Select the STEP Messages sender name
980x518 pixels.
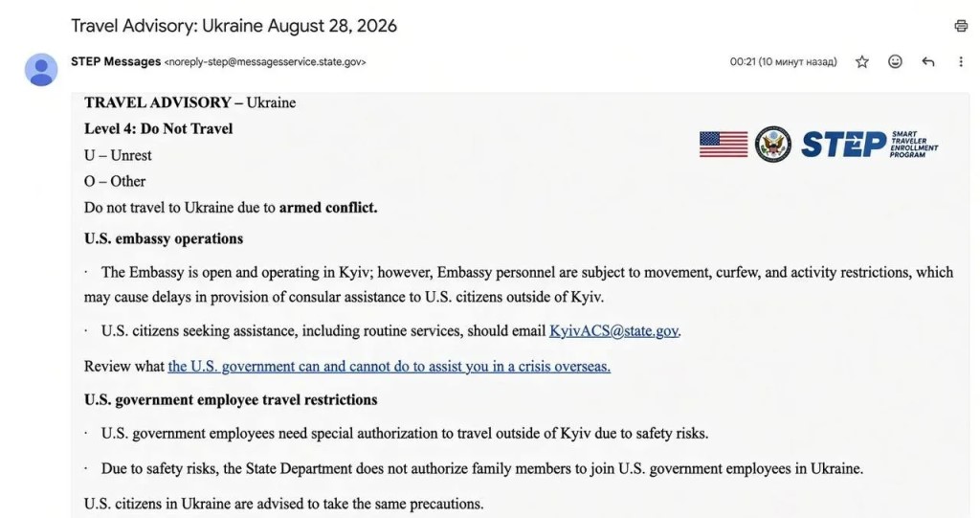[x=116, y=61]
